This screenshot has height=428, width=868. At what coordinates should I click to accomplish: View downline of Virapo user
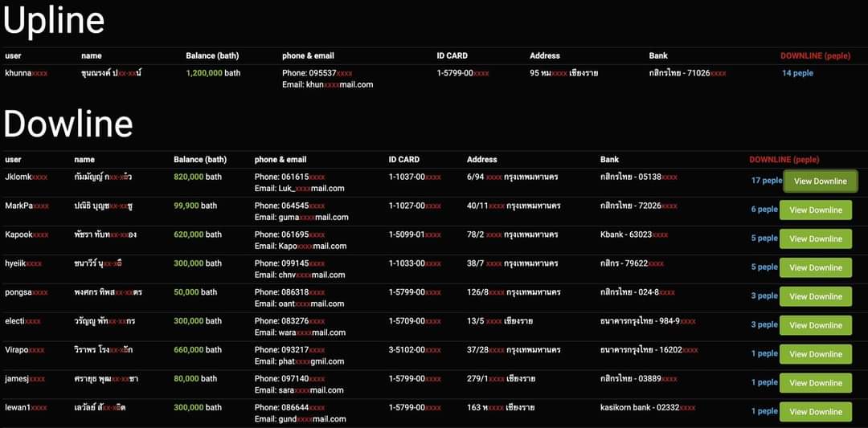816,354
